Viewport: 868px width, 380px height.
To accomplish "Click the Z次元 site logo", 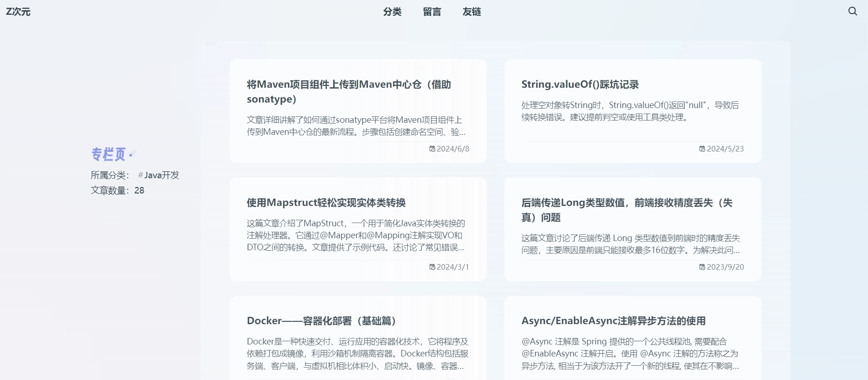I will coord(18,12).
